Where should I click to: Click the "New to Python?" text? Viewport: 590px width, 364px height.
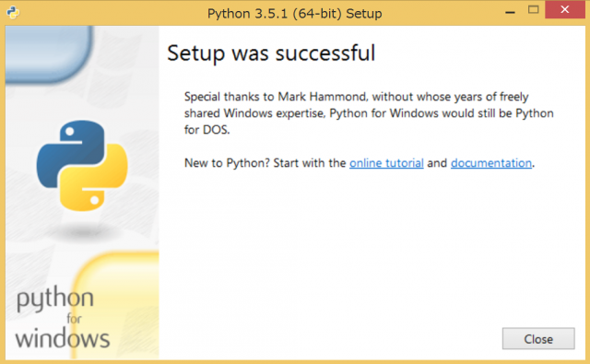coord(227,163)
